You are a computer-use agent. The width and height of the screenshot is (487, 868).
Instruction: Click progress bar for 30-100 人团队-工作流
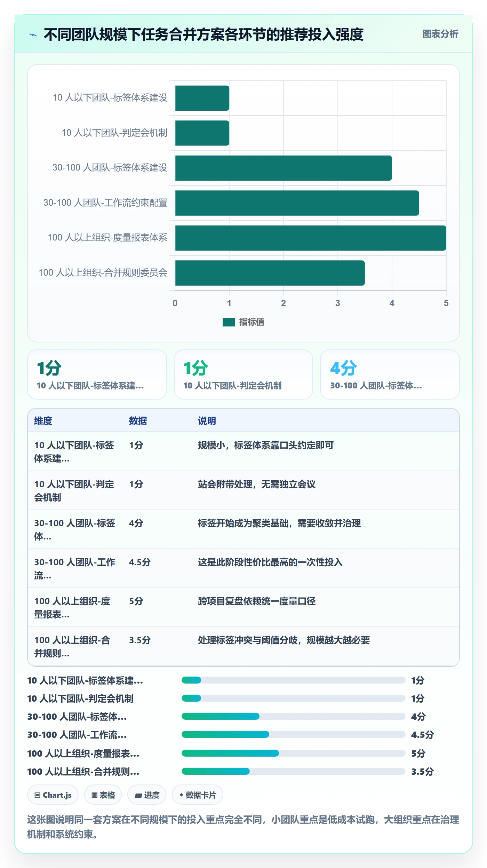[x=293, y=734]
